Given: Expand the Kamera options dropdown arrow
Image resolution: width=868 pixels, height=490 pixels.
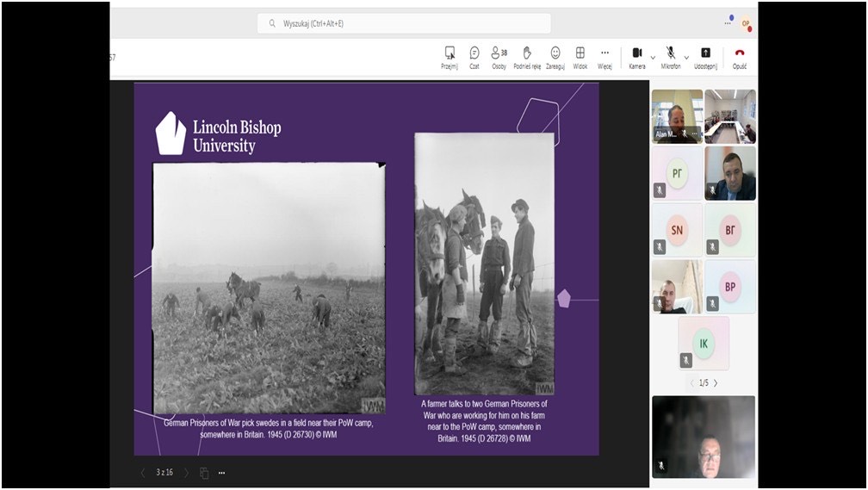Looking at the screenshot, I should (653, 58).
